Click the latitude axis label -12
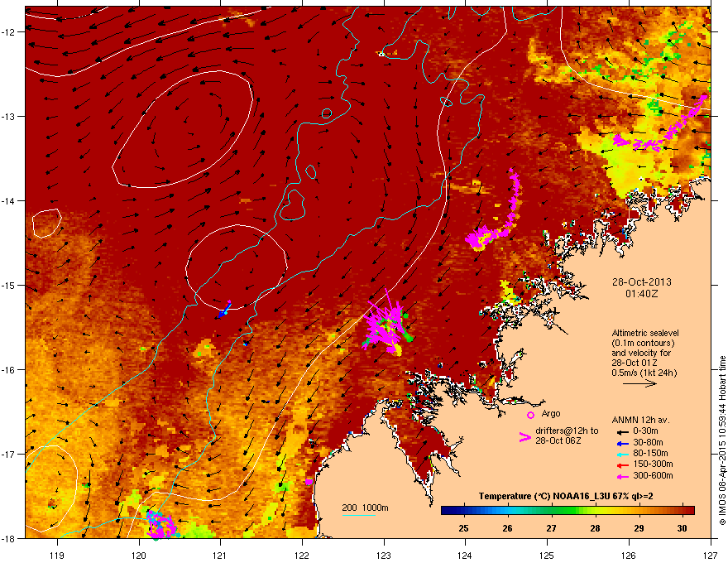The width and height of the screenshot is (728, 563). 9,32
